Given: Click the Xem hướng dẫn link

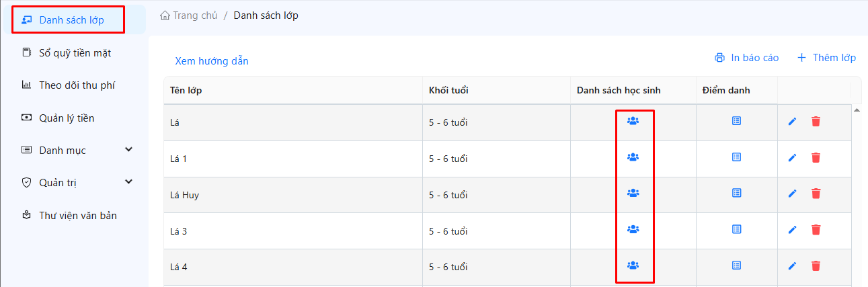Looking at the screenshot, I should [212, 61].
